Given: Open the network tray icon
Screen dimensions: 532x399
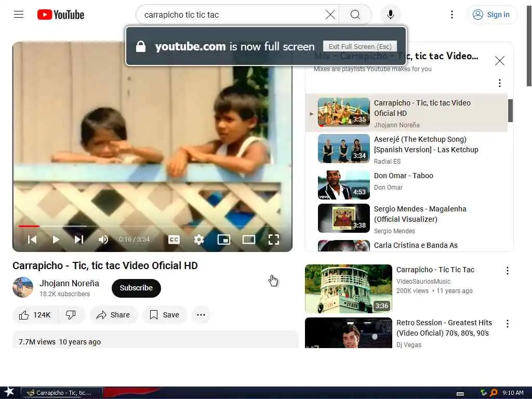Looking at the screenshot, I should click(x=484, y=393).
